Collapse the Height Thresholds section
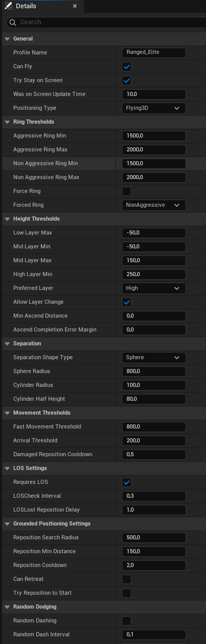This screenshot has width=206, height=644. click(x=7, y=219)
